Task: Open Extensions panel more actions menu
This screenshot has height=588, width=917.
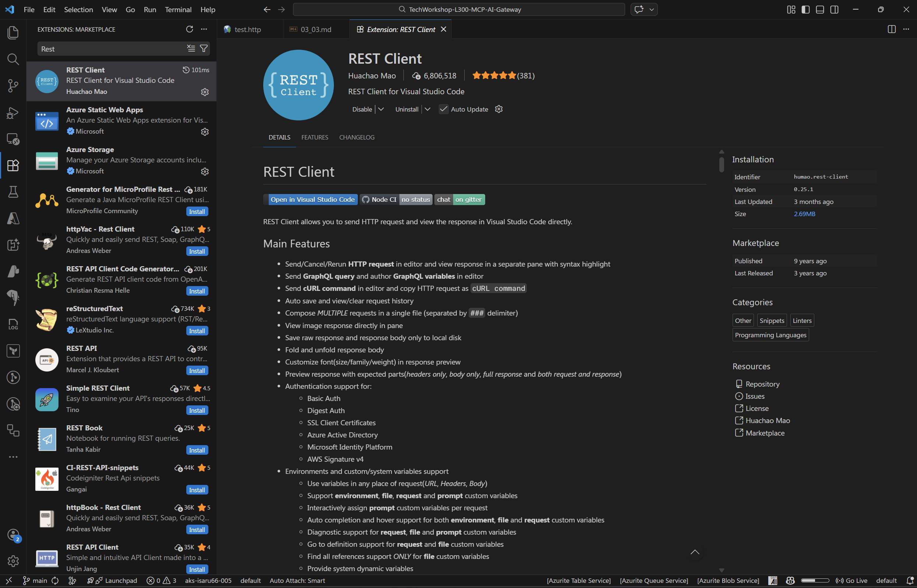Action: [204, 29]
